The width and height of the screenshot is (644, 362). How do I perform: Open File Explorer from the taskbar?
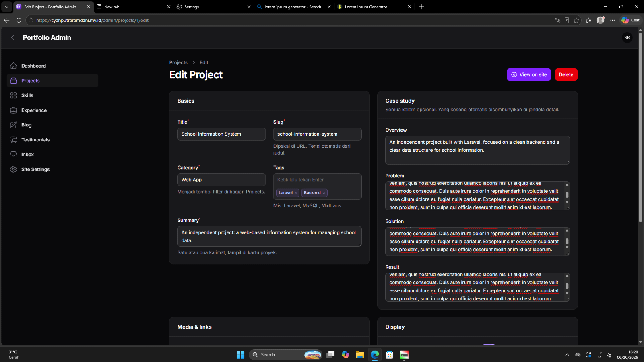(360, 355)
